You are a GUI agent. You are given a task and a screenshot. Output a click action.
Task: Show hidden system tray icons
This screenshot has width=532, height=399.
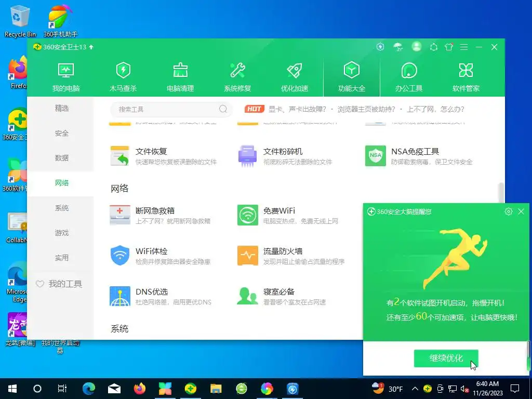(x=415, y=389)
